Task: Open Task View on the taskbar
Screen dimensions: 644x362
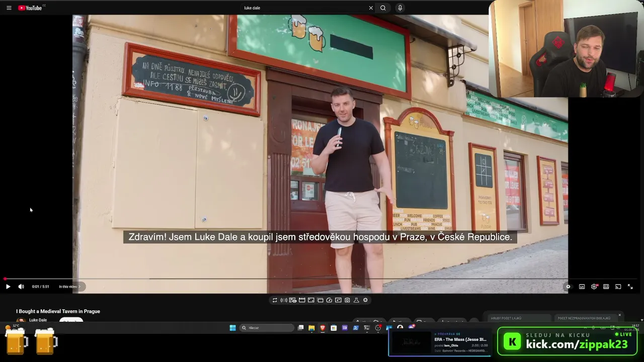Action: click(300, 328)
